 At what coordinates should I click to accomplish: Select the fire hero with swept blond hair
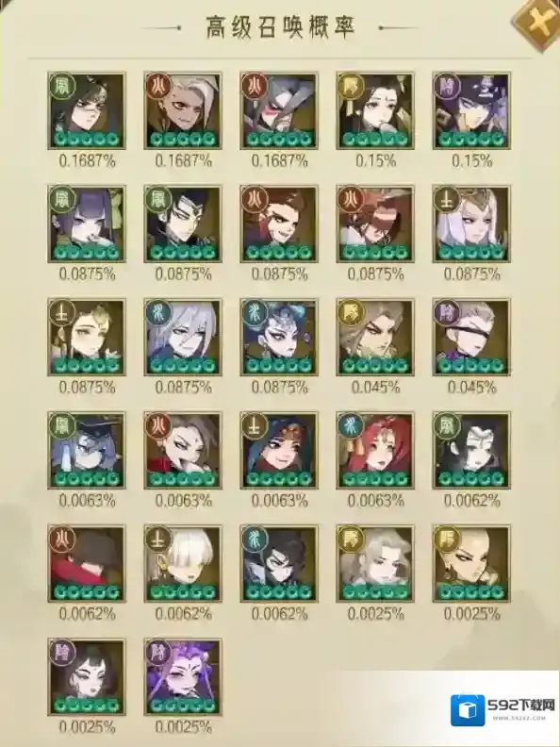[183, 111]
